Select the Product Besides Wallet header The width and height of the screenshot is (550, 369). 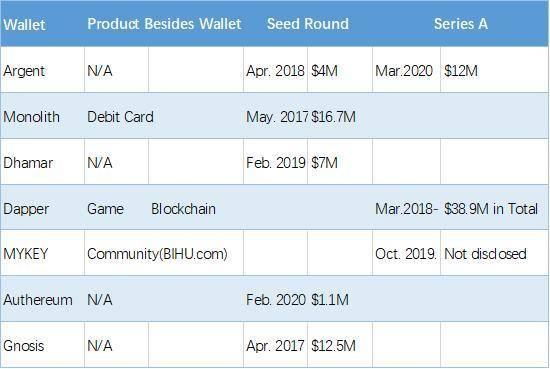pyautogui.click(x=164, y=24)
